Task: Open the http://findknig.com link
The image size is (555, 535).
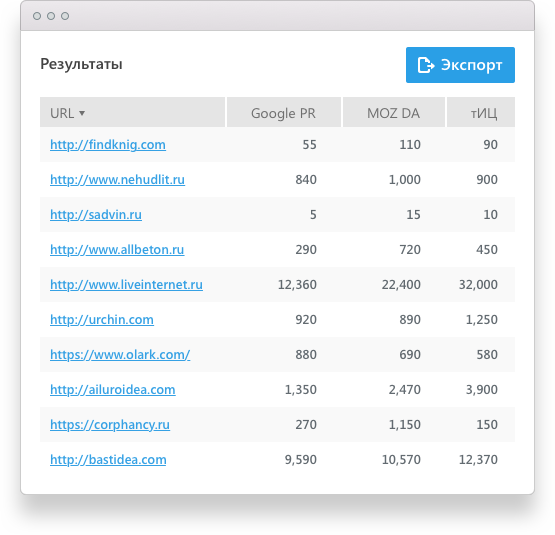Action: pyautogui.click(x=108, y=145)
